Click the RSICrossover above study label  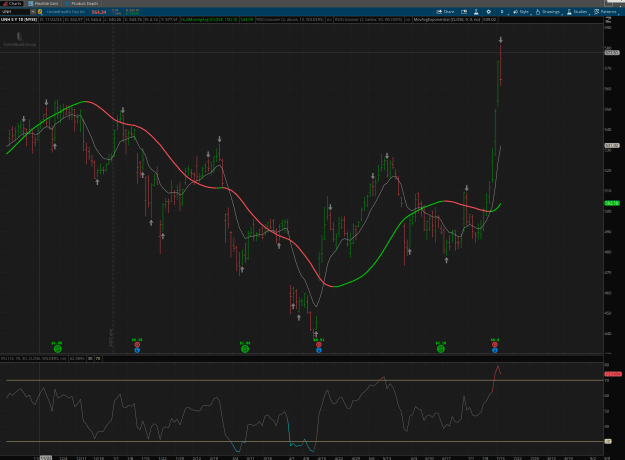(290, 19)
